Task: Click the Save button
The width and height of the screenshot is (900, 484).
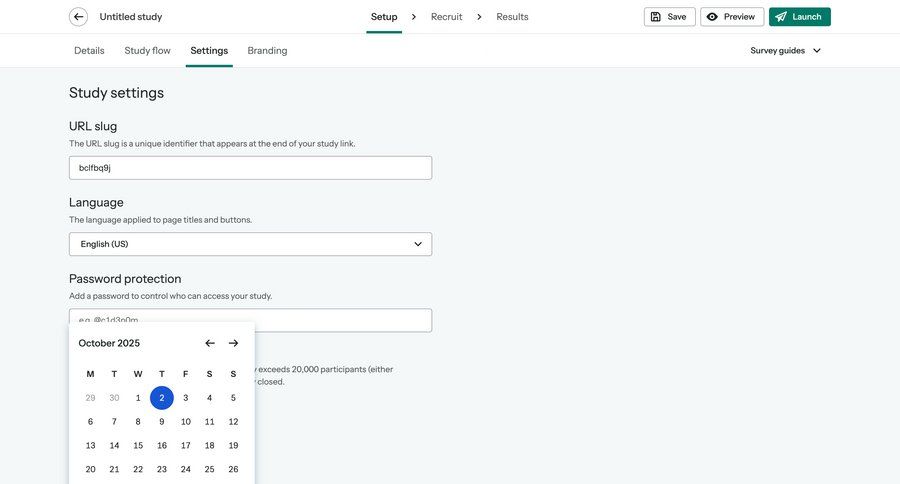Action: [x=669, y=17]
